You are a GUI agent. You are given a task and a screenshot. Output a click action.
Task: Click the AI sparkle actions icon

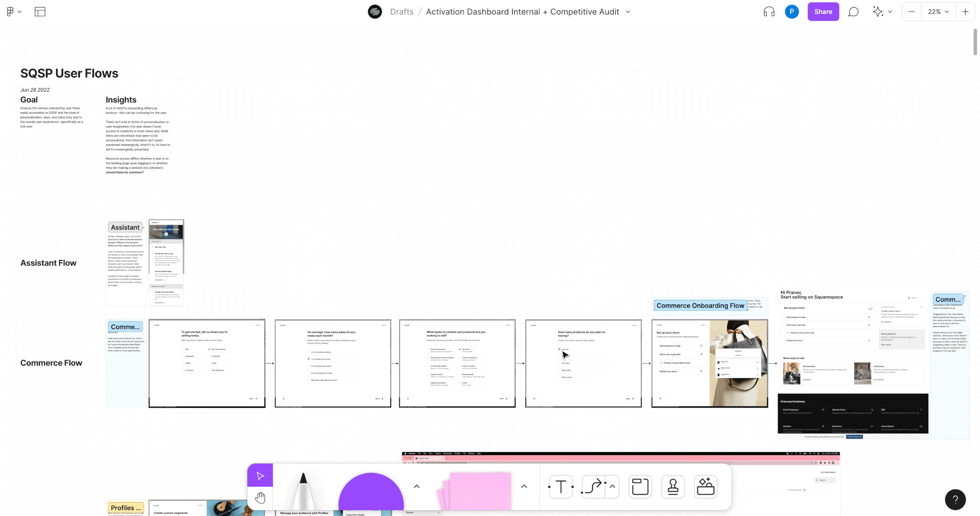click(x=878, y=12)
